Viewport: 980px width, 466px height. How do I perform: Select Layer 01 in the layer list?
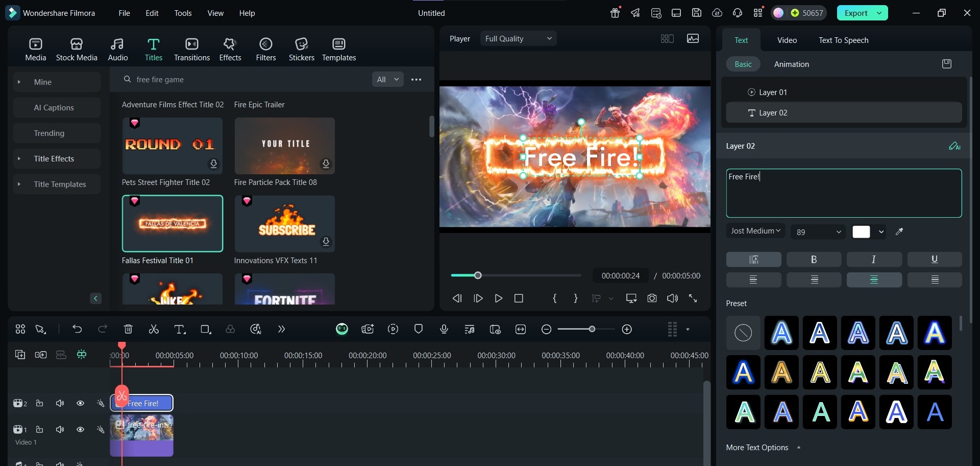[844, 92]
